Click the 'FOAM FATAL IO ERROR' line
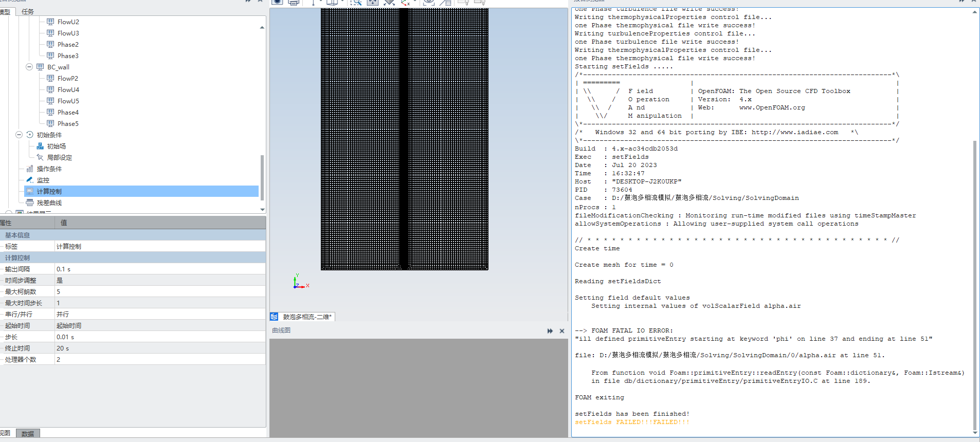The width and height of the screenshot is (980, 442). (x=624, y=330)
